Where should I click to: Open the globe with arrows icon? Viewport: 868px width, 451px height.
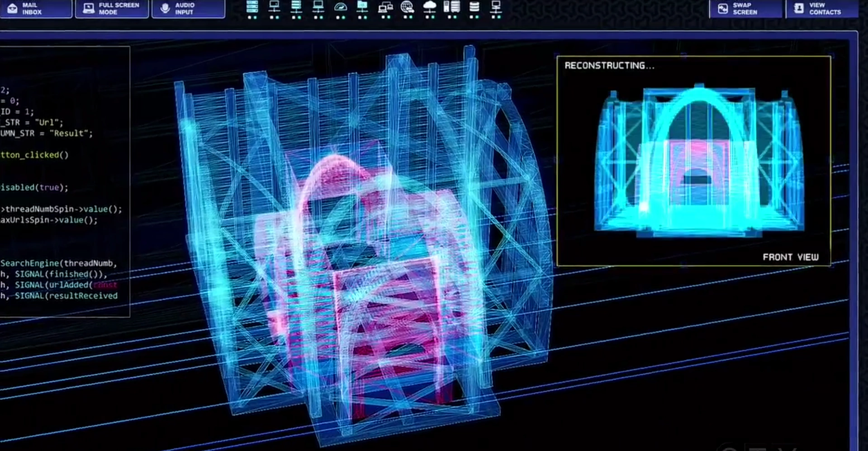click(x=407, y=7)
